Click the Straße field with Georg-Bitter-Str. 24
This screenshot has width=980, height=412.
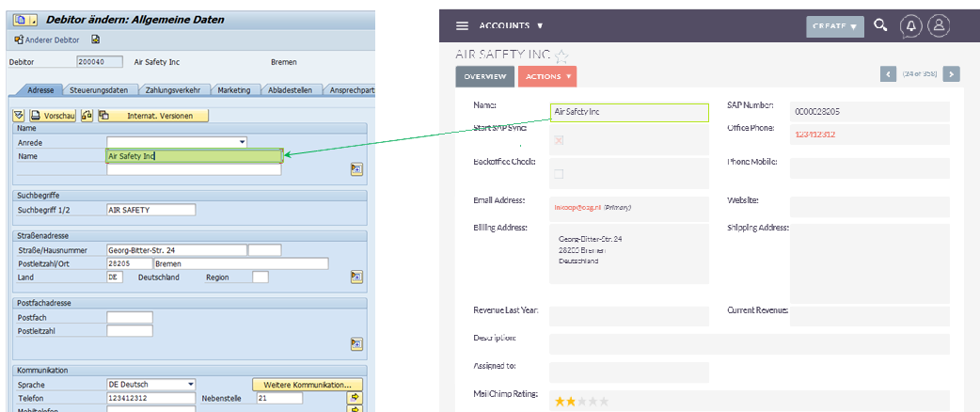[177, 250]
